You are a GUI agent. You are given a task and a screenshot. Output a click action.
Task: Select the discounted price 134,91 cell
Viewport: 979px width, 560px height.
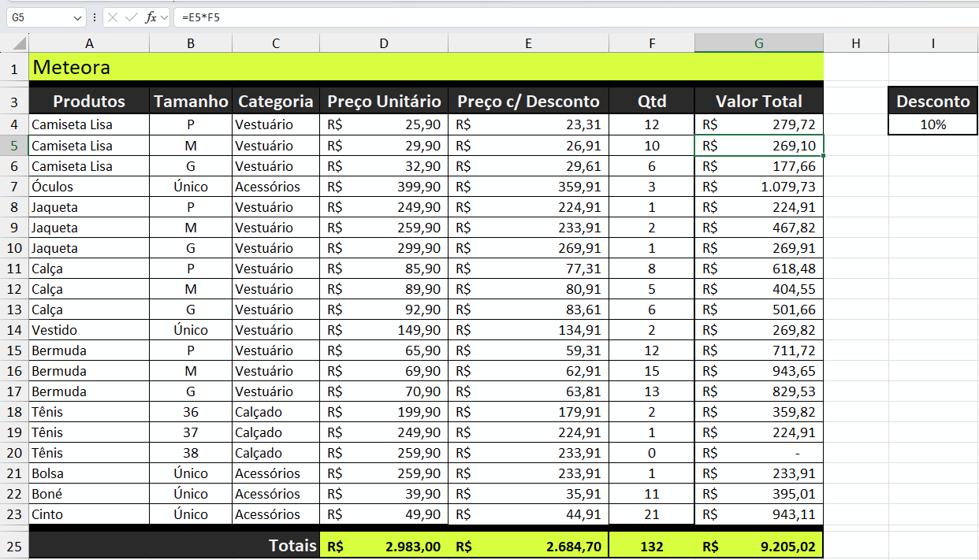point(529,330)
